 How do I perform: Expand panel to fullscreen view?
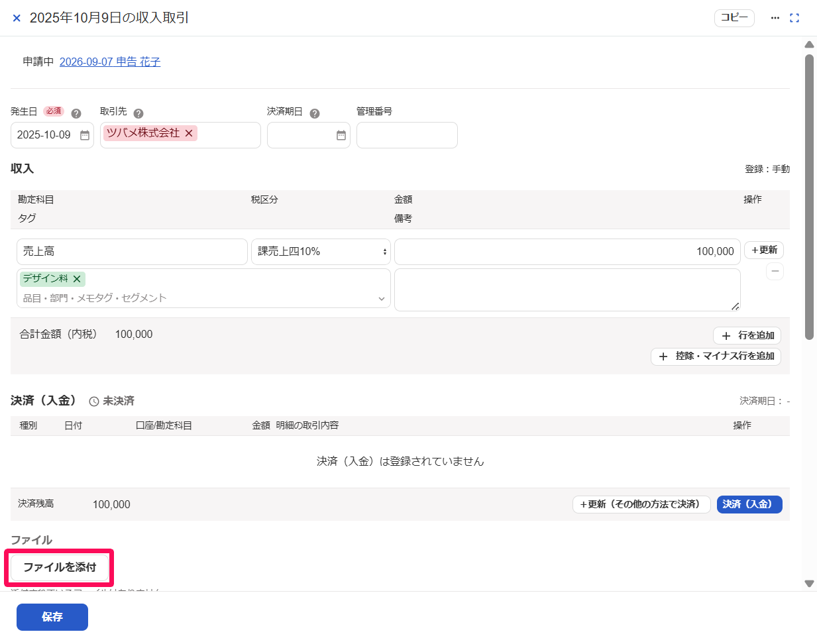point(794,18)
